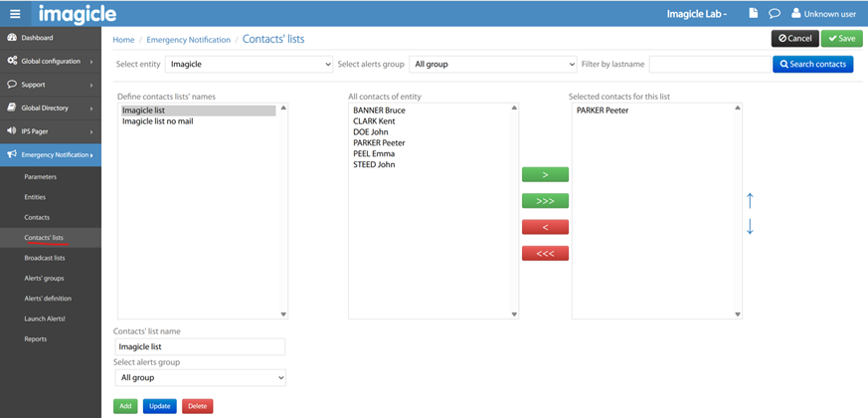The height and width of the screenshot is (418, 868).
Task: Click the Save button
Action: coord(841,39)
